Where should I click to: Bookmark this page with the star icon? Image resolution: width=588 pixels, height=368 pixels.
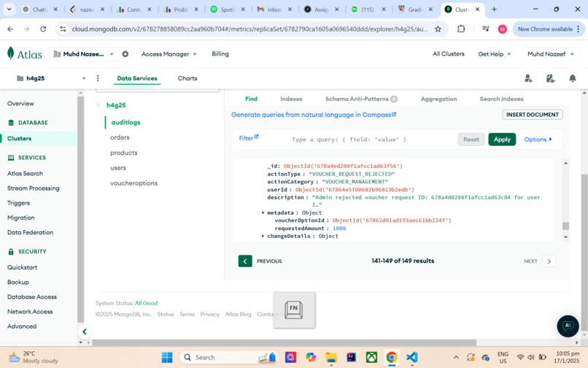coord(438,29)
